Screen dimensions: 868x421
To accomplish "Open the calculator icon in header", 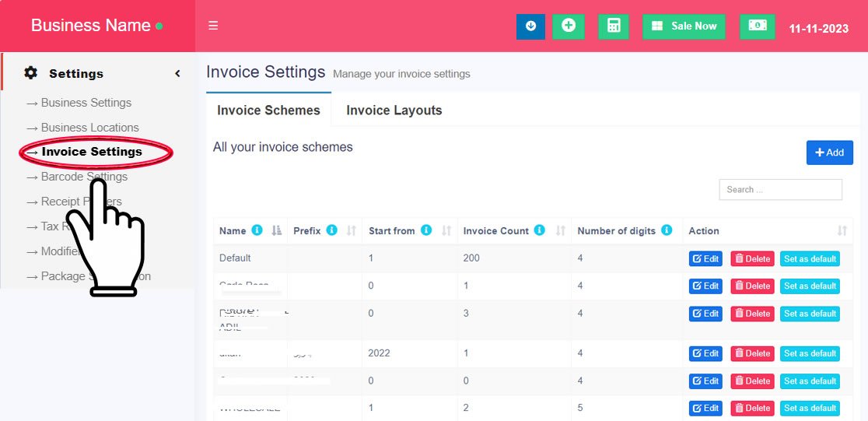I will click(614, 26).
